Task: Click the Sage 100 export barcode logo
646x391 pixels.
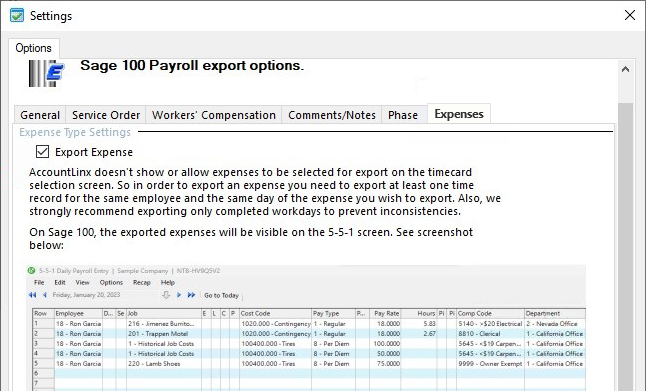Action: pyautogui.click(x=47, y=73)
